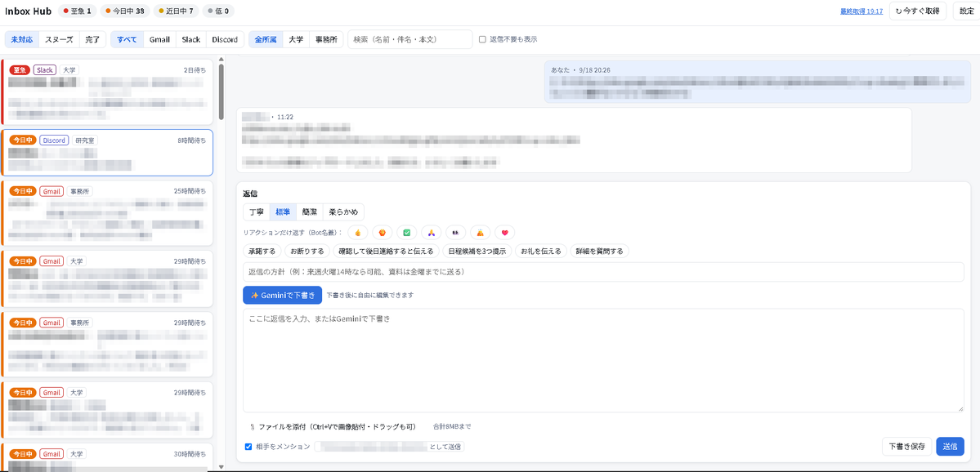The height and width of the screenshot is (472, 980).
Task: Click the 至急 1 urgent counter pill
Action: tap(77, 11)
